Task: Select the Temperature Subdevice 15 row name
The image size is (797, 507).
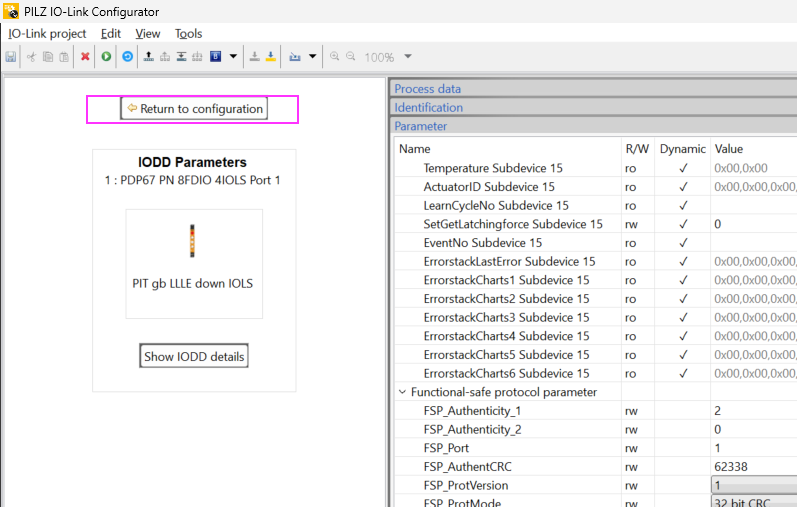Action: point(493,168)
